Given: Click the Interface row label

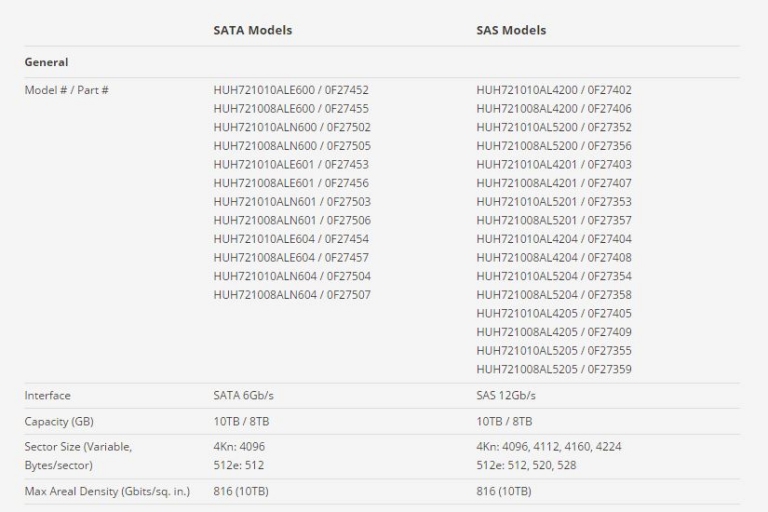Looking at the screenshot, I should click(x=48, y=396).
